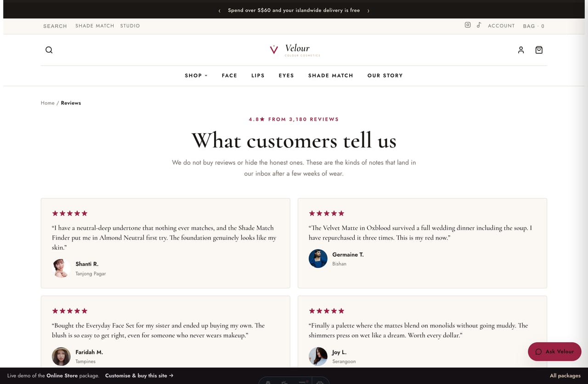
Task: Click the Home breadcrumb link
Action: [x=48, y=103]
